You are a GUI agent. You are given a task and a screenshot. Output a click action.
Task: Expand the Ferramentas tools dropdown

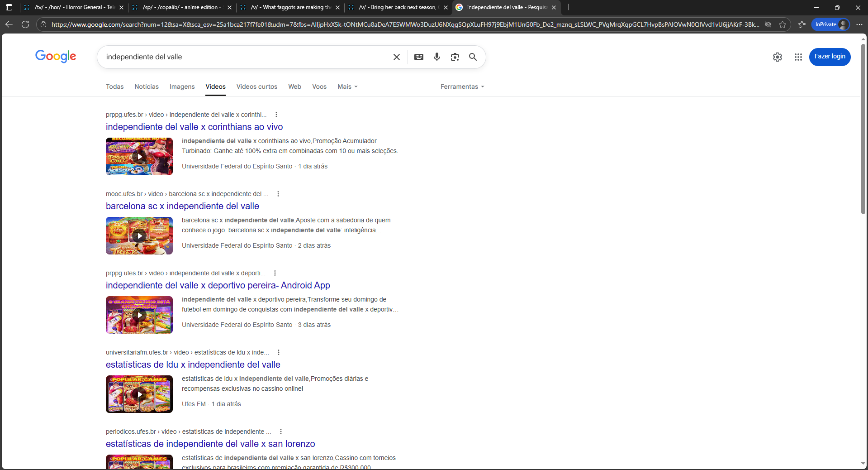[462, 86]
